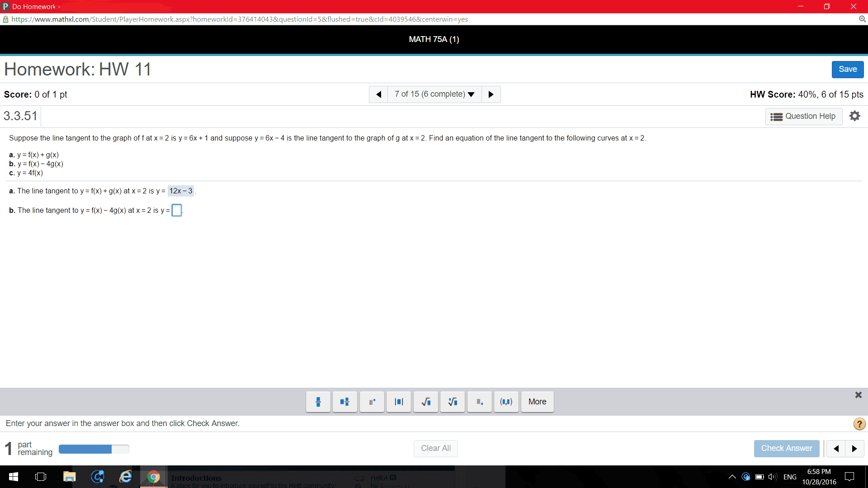
Task: Open the yellow help question mark
Action: 859,424
